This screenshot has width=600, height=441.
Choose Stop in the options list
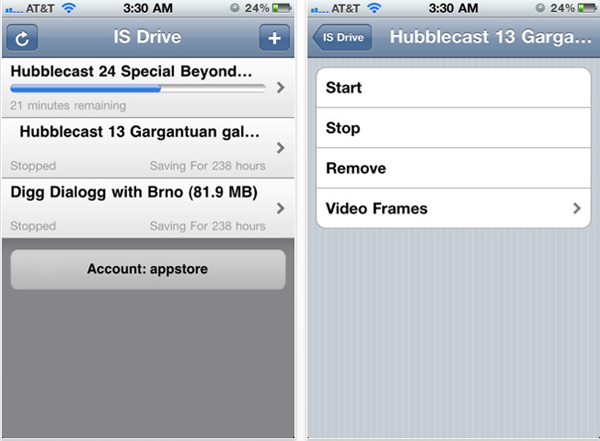tap(453, 128)
